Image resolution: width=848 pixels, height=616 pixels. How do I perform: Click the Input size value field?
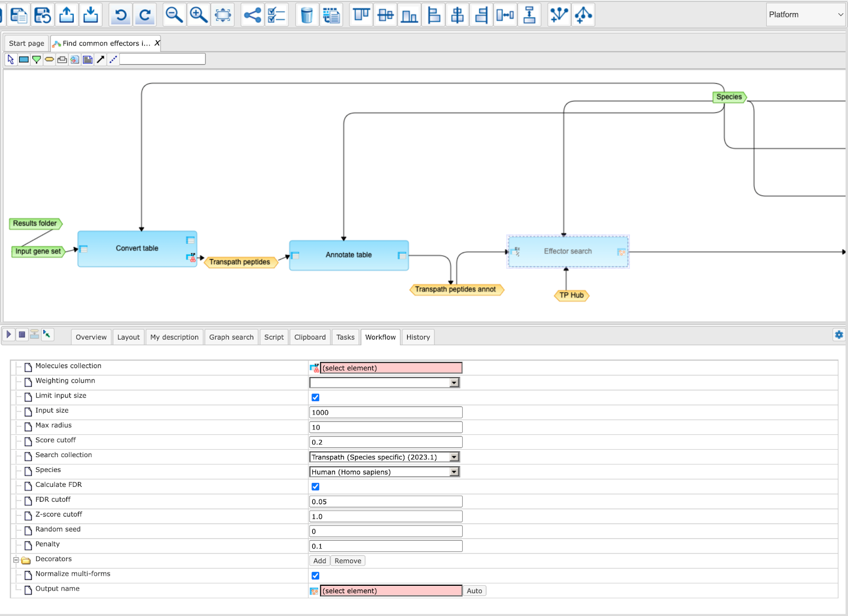[x=386, y=412]
